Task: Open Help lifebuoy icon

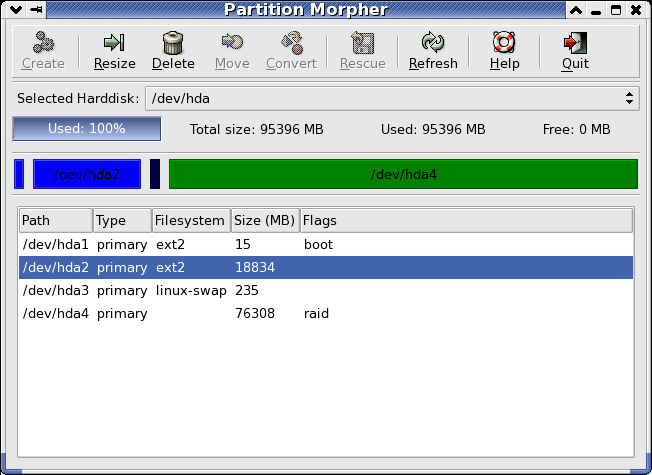Action: [504, 42]
